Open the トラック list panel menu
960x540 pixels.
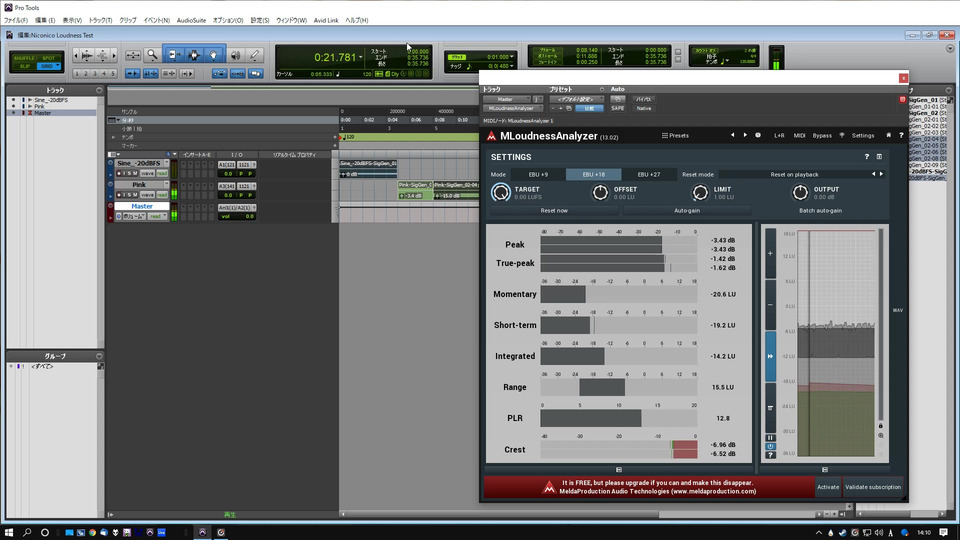99,90
